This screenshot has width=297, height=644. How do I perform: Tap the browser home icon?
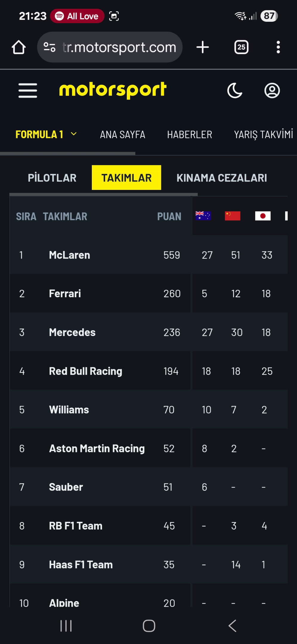pos(18,47)
